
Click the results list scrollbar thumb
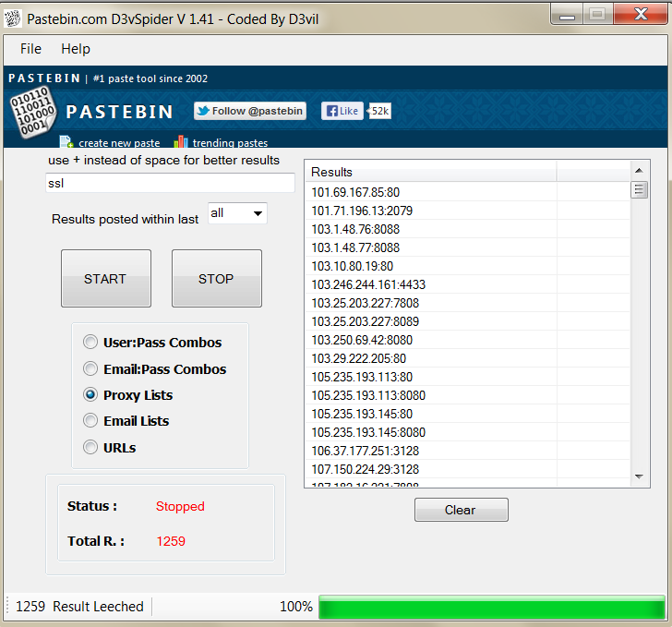639,189
